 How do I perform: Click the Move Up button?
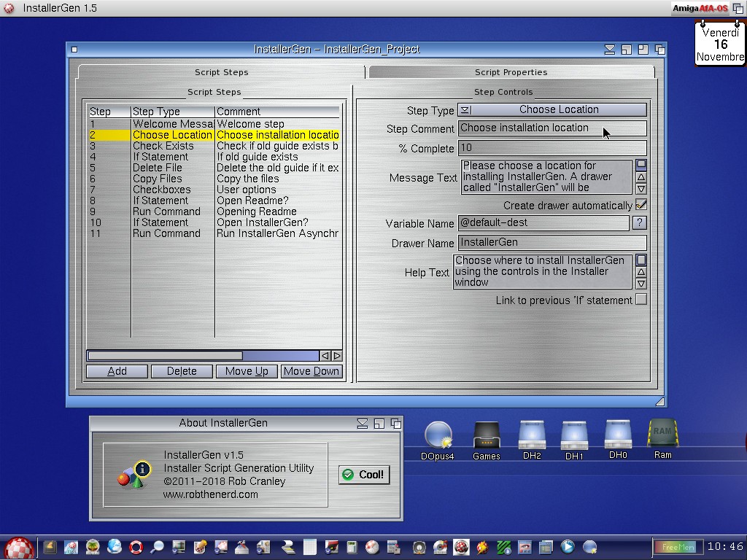[247, 371]
